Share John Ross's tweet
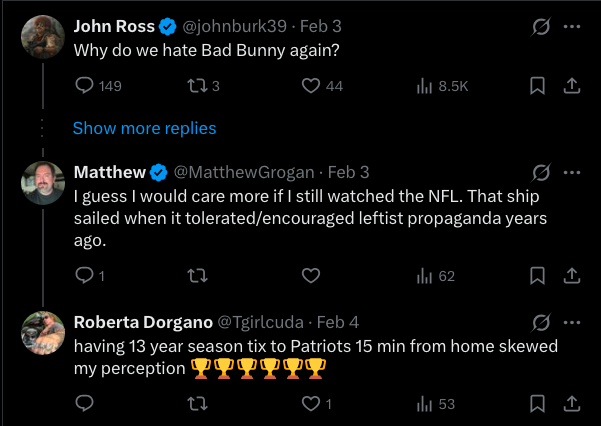This screenshot has height=426, width=601. (x=572, y=86)
